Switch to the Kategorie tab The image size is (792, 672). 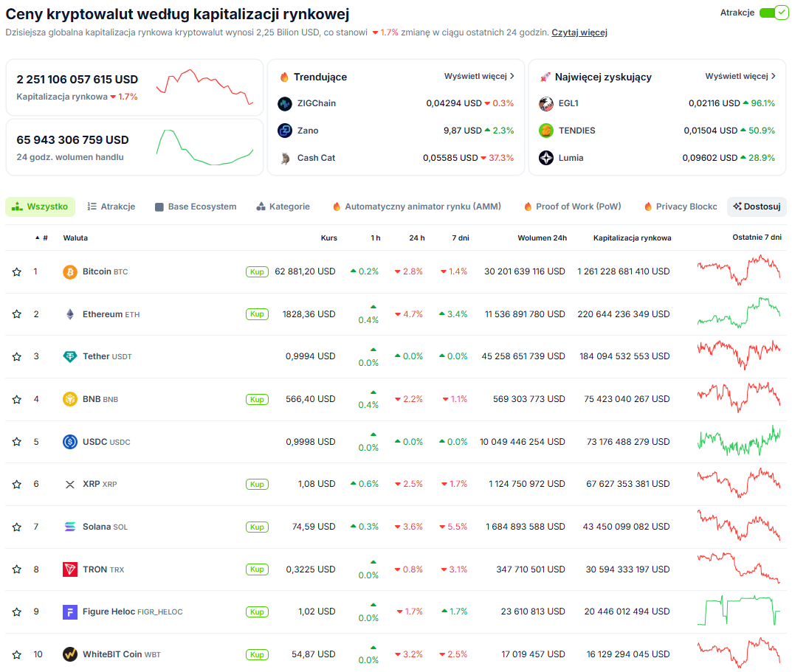click(x=283, y=207)
